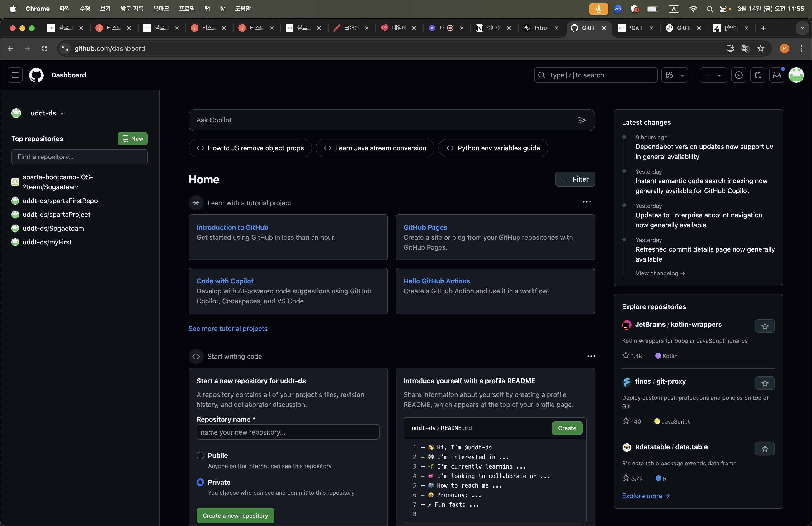Open the notifications inbox icon
This screenshot has height=526, width=812.
(x=777, y=75)
